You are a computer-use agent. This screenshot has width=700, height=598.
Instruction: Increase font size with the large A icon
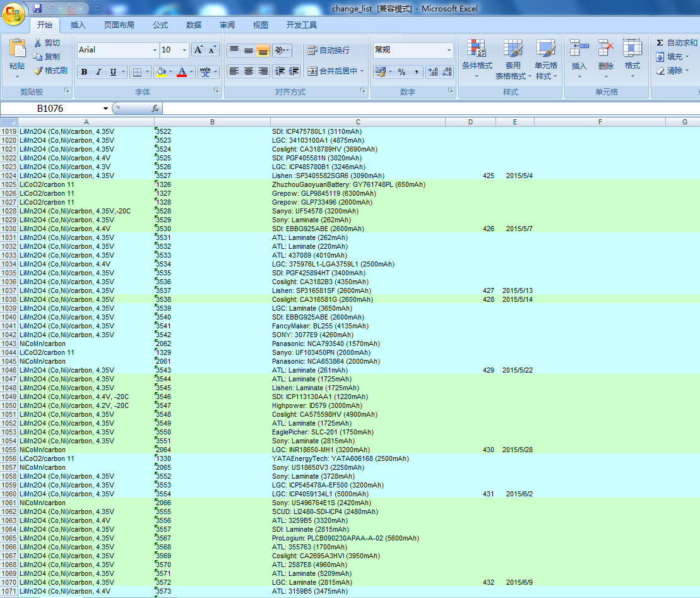click(x=198, y=50)
